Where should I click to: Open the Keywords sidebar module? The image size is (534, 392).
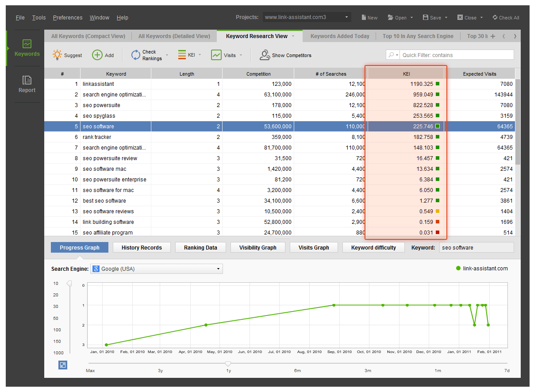[27, 48]
